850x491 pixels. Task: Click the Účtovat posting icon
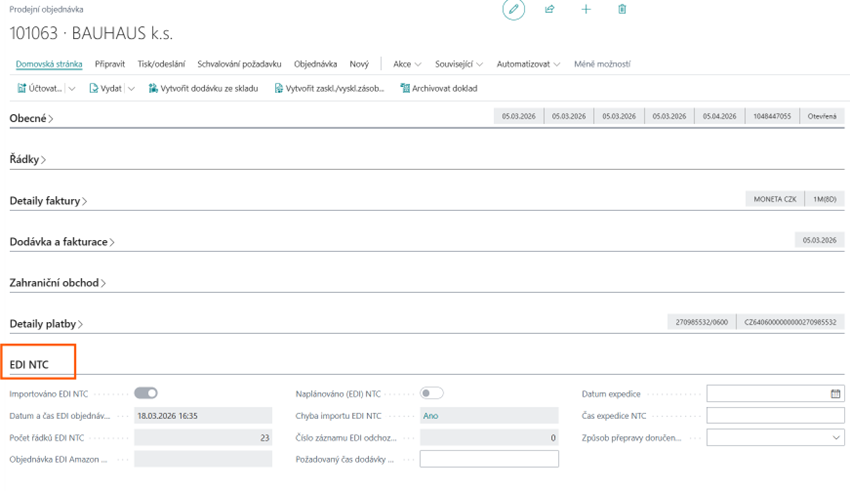click(22, 88)
